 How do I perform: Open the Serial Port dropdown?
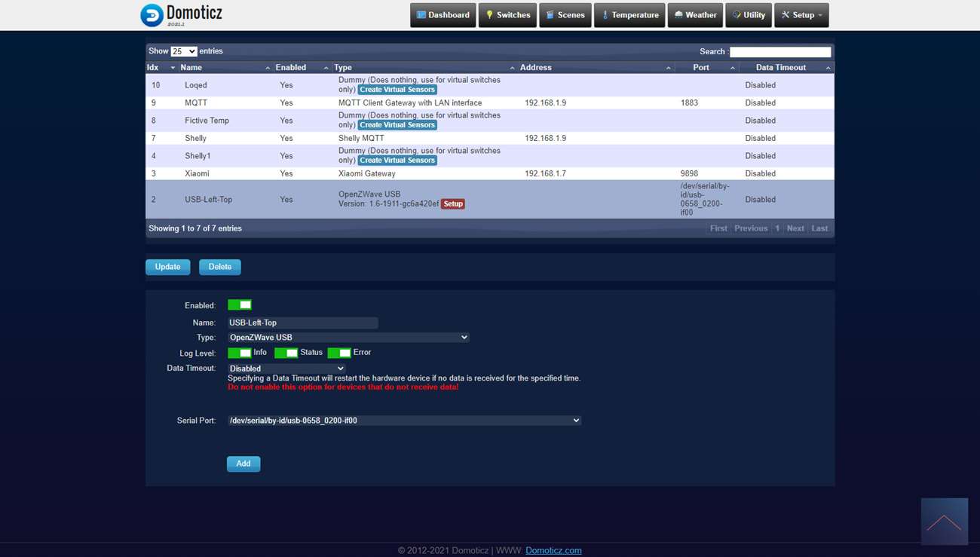pyautogui.click(x=404, y=421)
